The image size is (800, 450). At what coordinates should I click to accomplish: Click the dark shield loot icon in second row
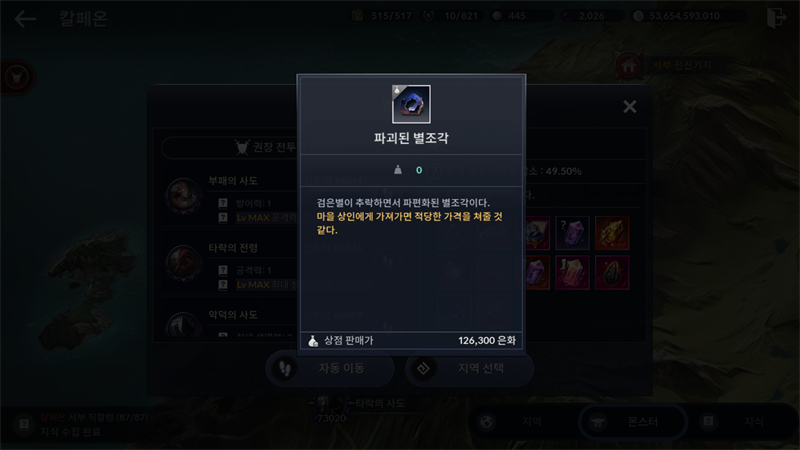click(x=612, y=272)
